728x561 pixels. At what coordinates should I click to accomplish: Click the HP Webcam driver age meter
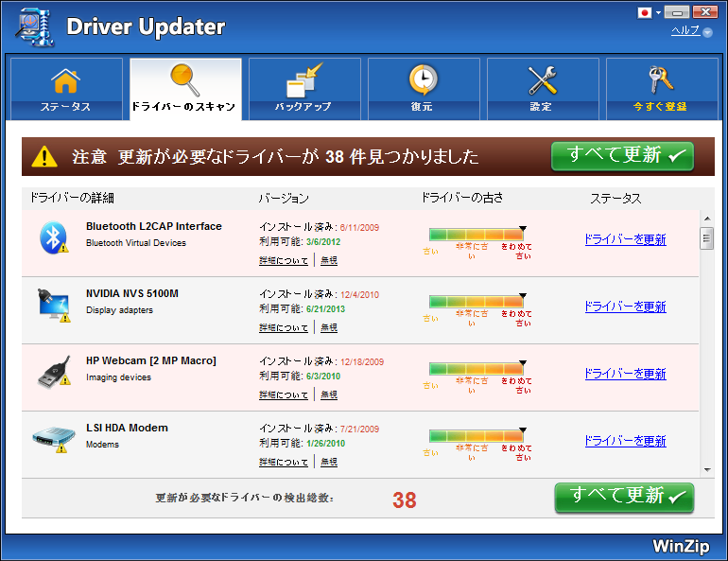pyautogui.click(x=477, y=369)
